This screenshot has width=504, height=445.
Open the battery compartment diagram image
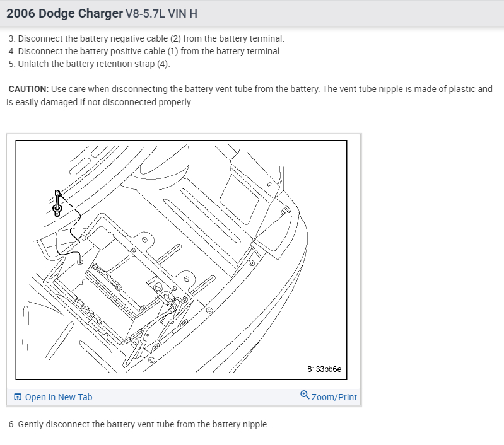(x=181, y=260)
